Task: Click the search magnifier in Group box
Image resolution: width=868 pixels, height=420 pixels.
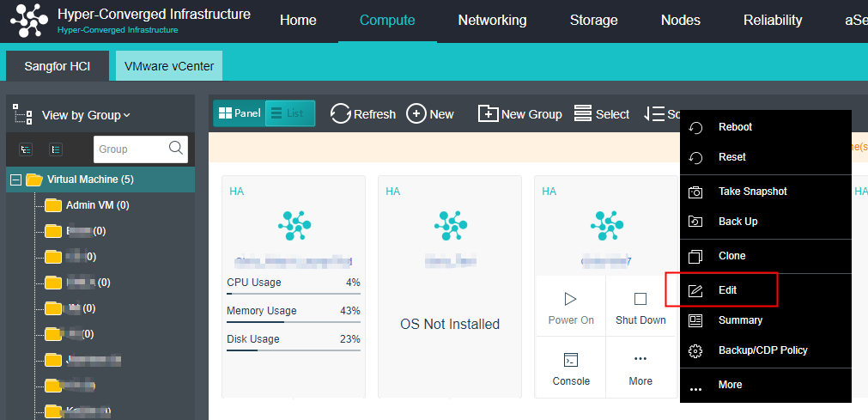Action: pos(176,148)
